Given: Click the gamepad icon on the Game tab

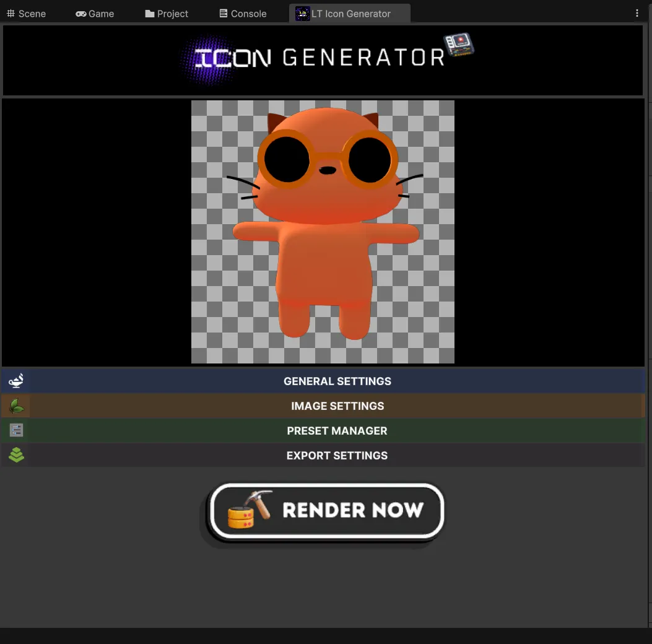Looking at the screenshot, I should [x=80, y=13].
